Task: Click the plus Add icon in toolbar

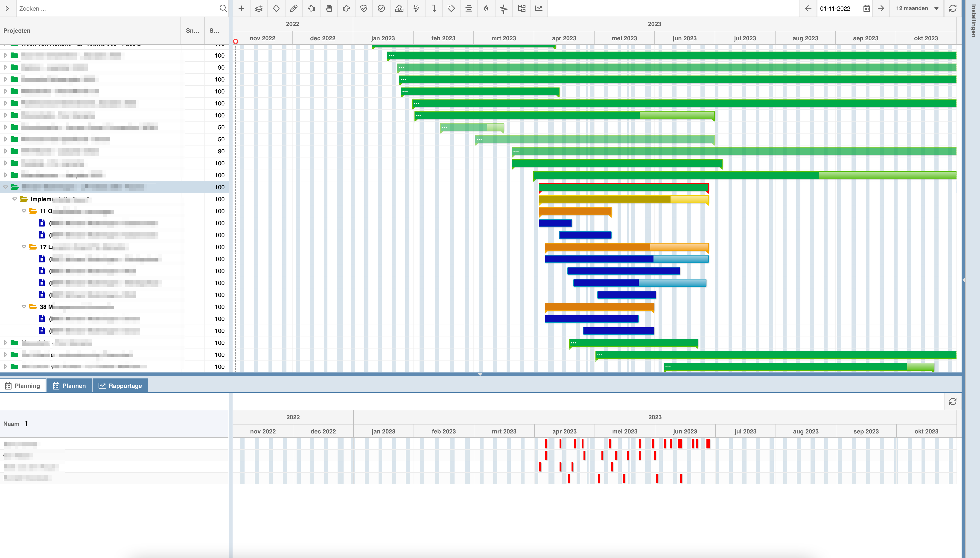Action: click(241, 9)
